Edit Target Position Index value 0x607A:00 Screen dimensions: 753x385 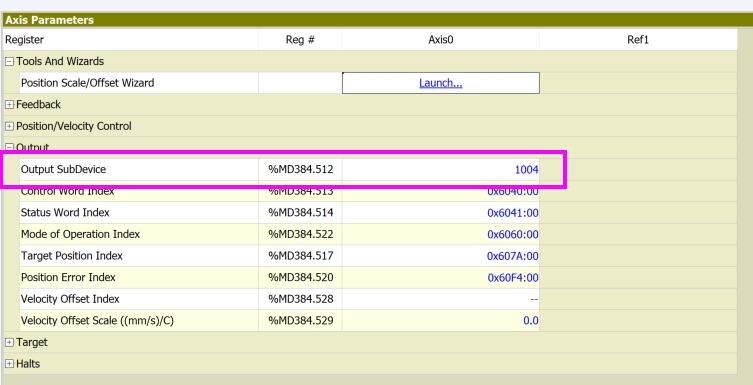click(x=512, y=256)
